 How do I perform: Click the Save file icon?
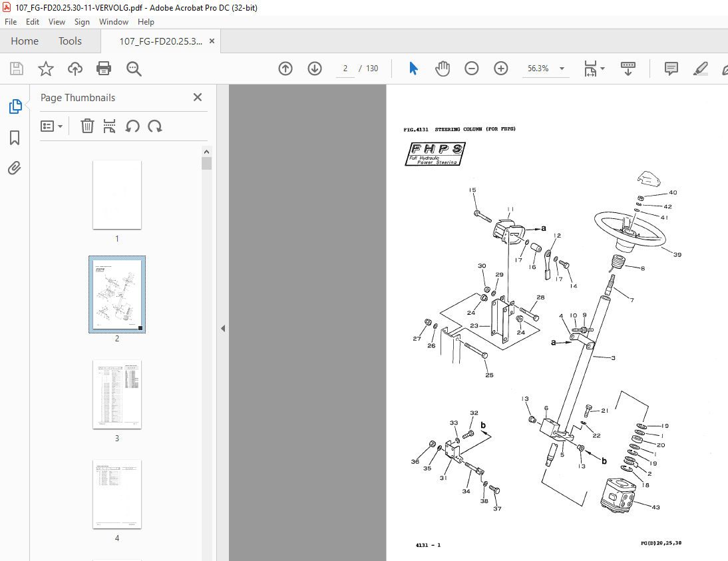point(17,69)
